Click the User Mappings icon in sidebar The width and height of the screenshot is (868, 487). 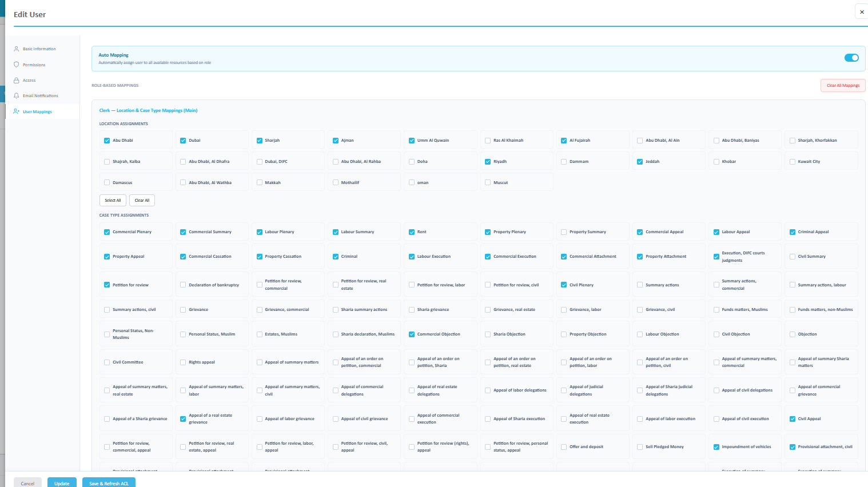click(17, 111)
